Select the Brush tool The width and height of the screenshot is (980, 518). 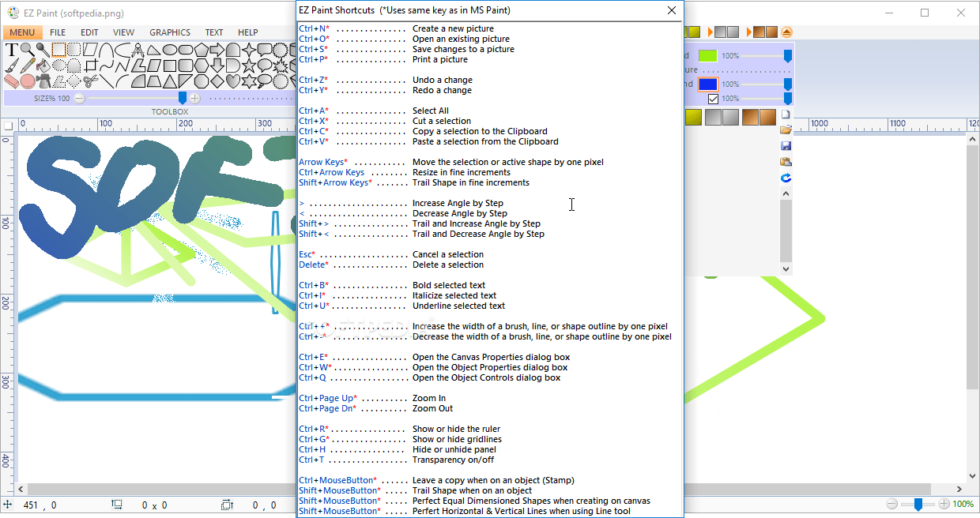point(12,65)
